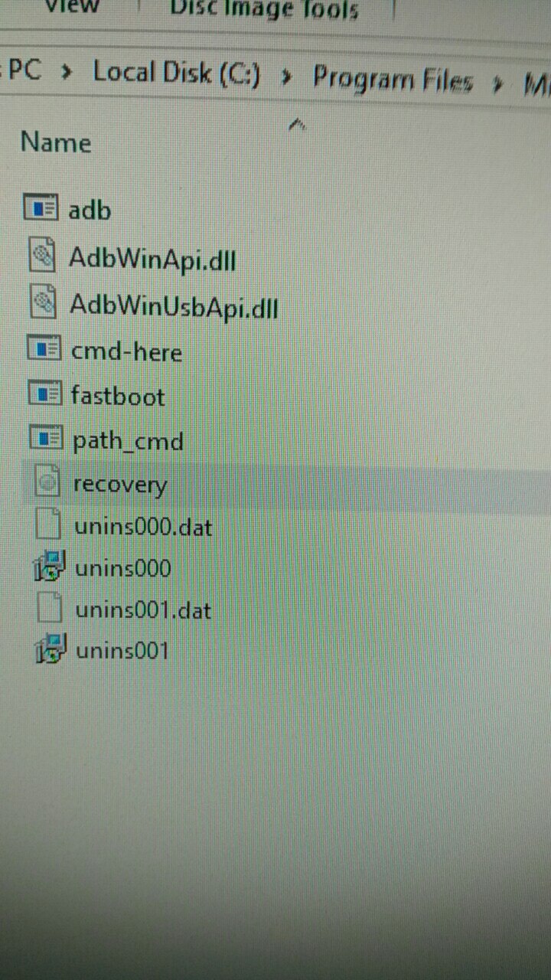The height and width of the screenshot is (980, 551).
Task: Select the cmd-here application icon
Action: pos(44,350)
